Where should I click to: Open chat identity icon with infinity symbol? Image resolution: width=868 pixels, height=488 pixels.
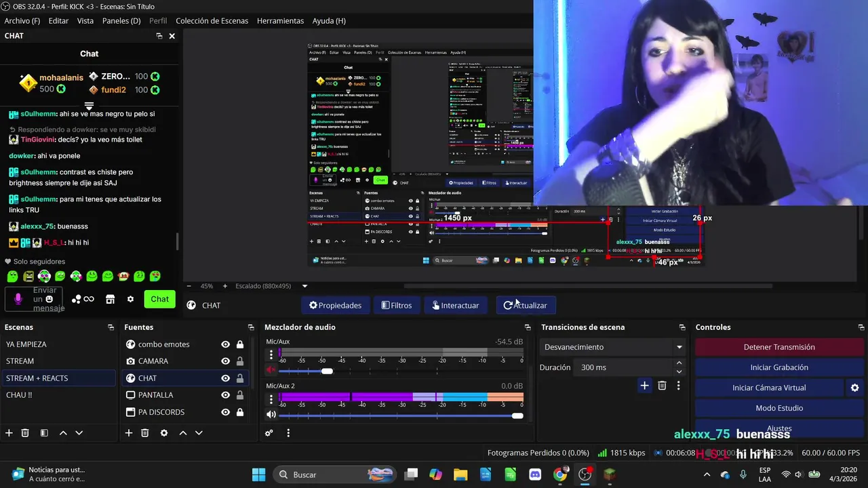[x=83, y=299]
